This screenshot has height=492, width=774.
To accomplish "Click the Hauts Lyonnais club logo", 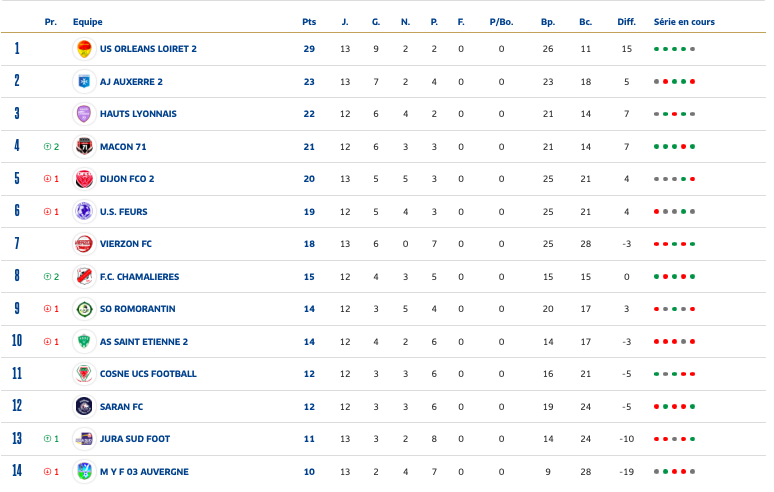I will tap(83, 114).
